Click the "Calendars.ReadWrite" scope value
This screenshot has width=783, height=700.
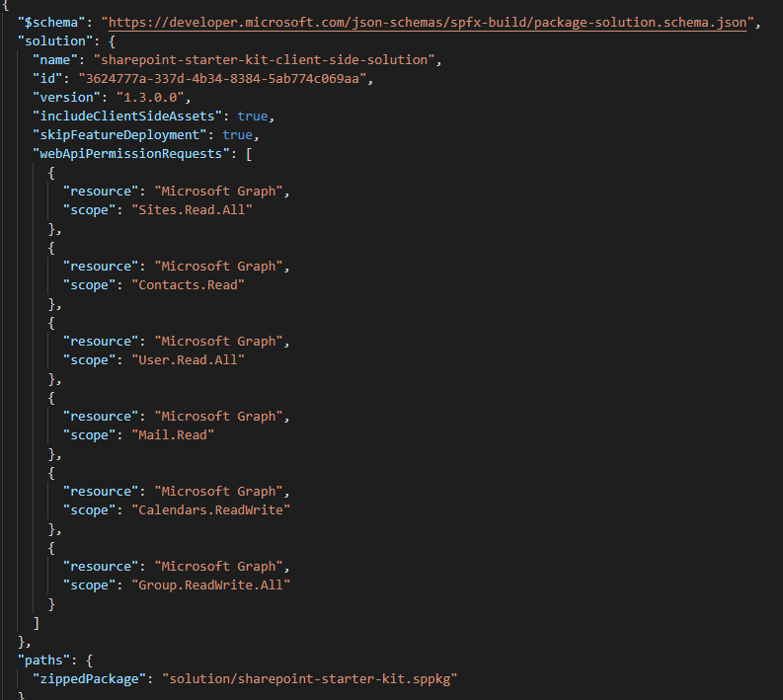(x=210, y=509)
